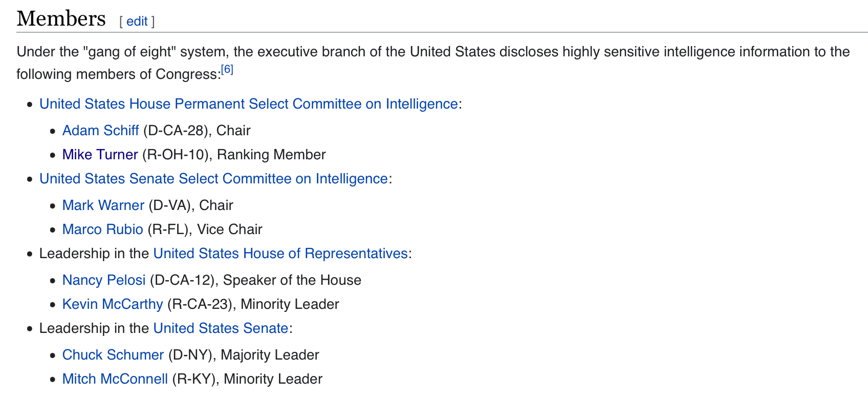Click the Members section heading
The height and width of the screenshot is (399, 868).
(x=61, y=19)
